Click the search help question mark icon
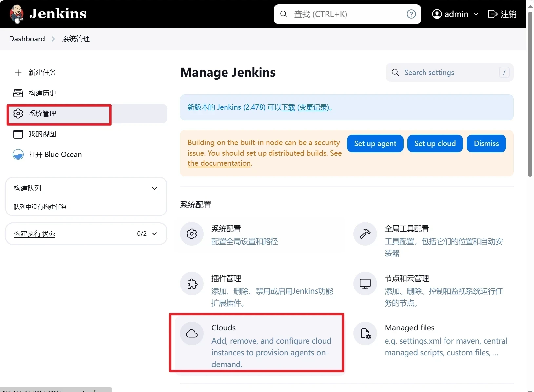The height and width of the screenshot is (392, 534). tap(411, 14)
